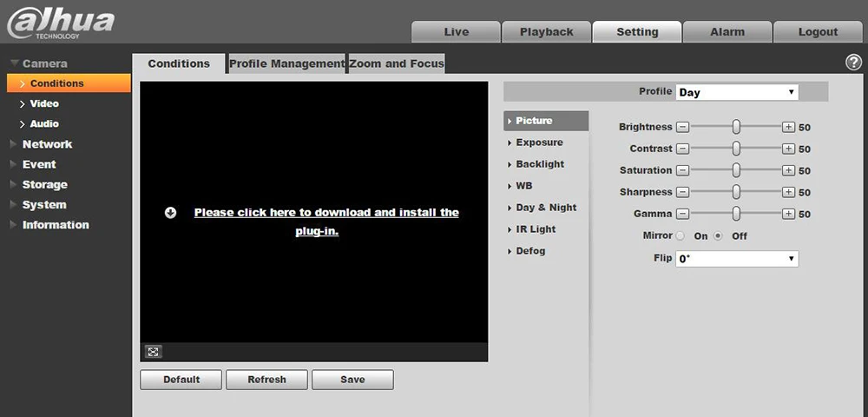
Task: Decrease Sharpness with the minus button
Action: click(683, 192)
